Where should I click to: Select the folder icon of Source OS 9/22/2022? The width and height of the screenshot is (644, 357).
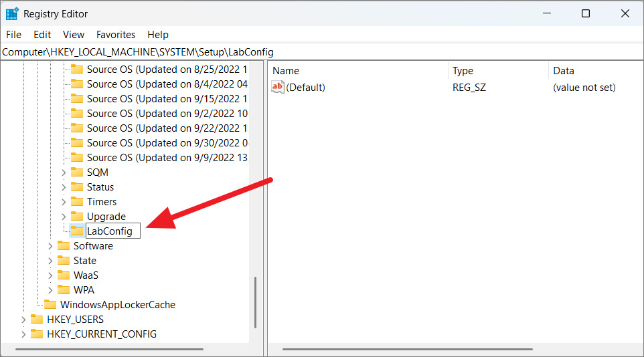pos(77,128)
